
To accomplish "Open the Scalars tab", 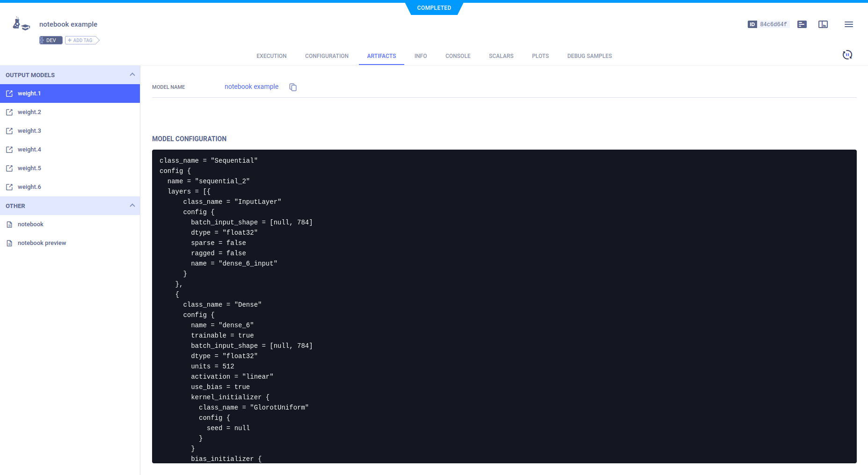I will click(x=501, y=56).
